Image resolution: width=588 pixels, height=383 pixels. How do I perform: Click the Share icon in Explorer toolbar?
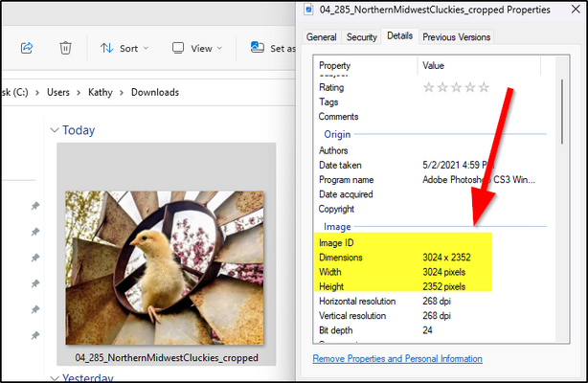coord(27,48)
